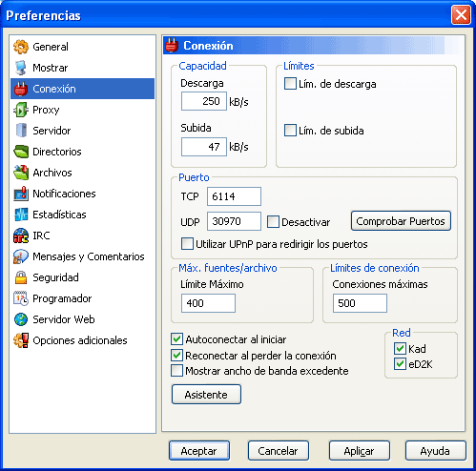Uncheck the Kad network checkbox

click(x=400, y=349)
